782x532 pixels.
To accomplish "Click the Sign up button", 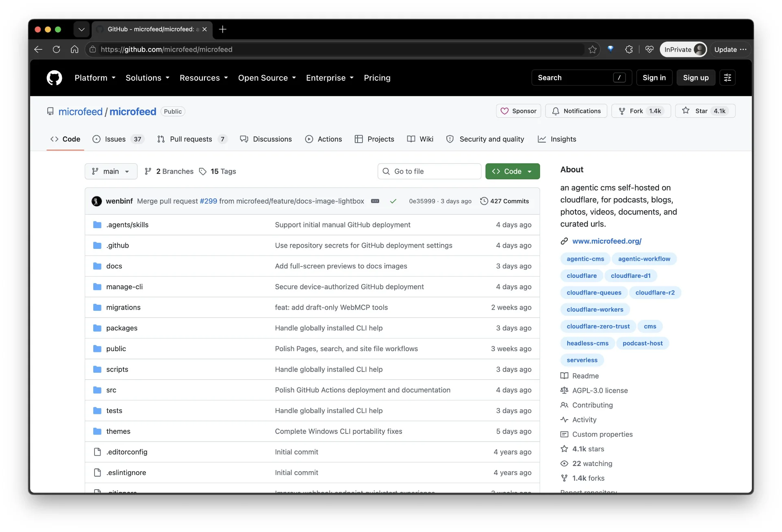I will pyautogui.click(x=696, y=78).
